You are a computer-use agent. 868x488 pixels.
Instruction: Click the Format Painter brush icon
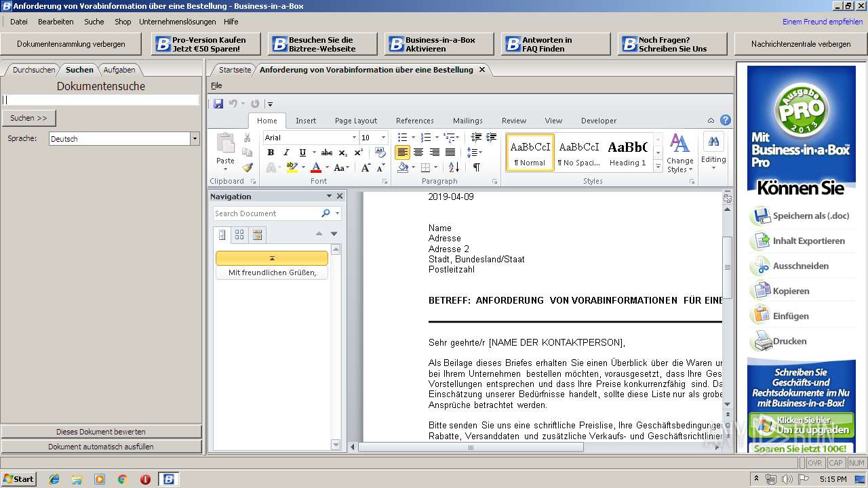pyautogui.click(x=247, y=167)
